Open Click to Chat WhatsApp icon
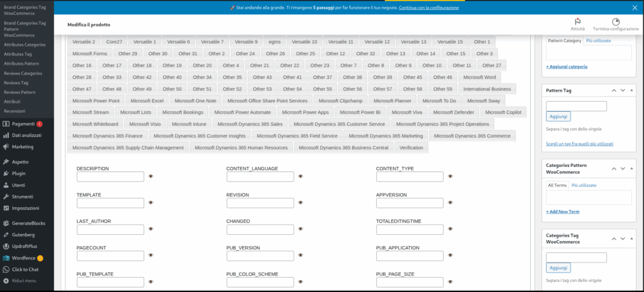This screenshot has width=644, height=292. [6, 269]
